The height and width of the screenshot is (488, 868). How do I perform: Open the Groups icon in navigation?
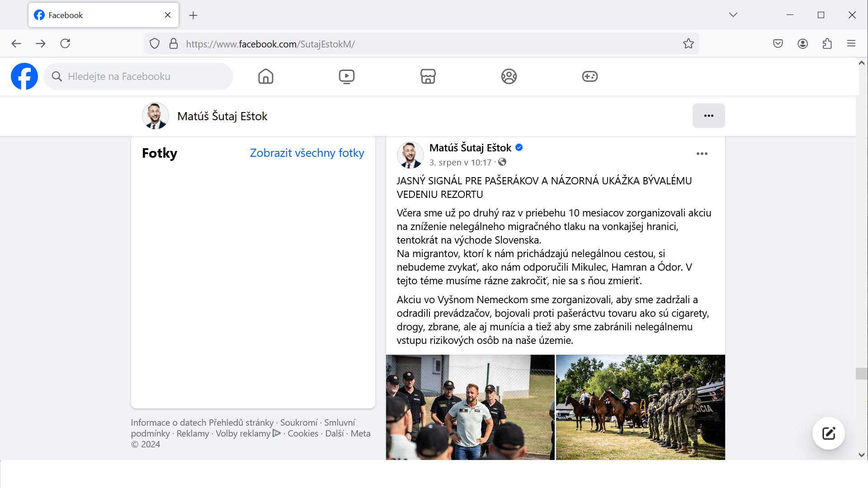pyautogui.click(x=509, y=76)
